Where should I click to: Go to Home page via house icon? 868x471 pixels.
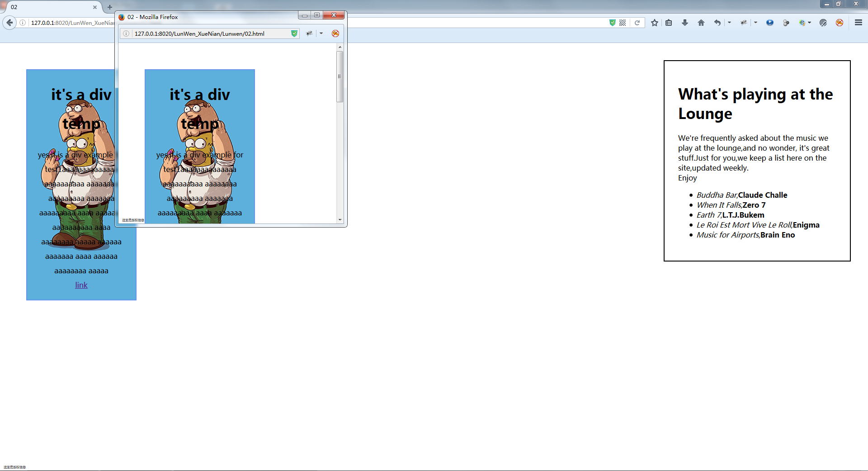click(701, 23)
